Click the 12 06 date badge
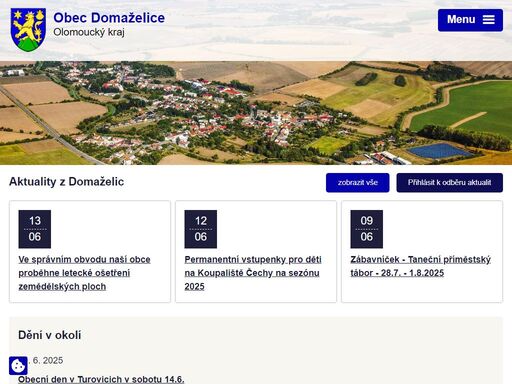This screenshot has width=512, height=384. [201, 229]
